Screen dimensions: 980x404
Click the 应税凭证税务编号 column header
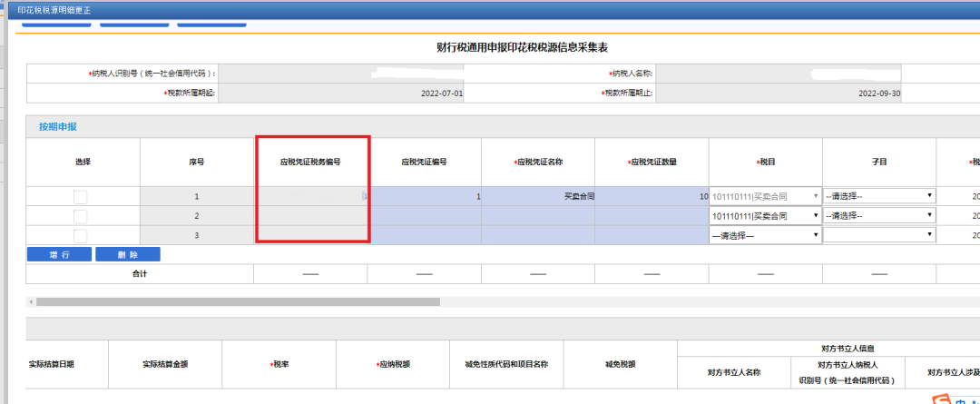coord(310,162)
